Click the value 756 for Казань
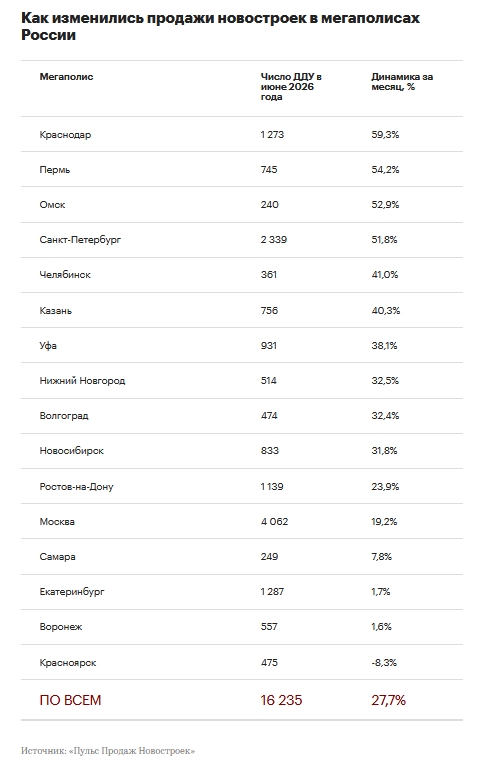The width and height of the screenshot is (484, 765). coord(269,310)
